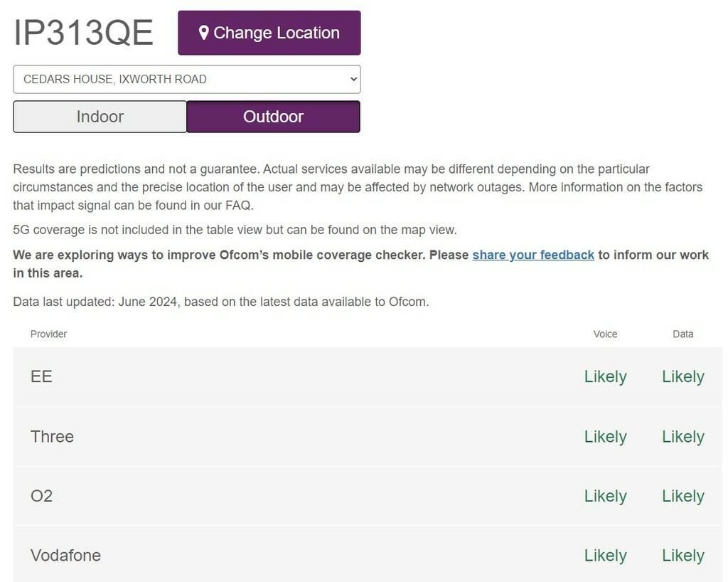Image resolution: width=728 pixels, height=582 pixels.
Task: Click O2's Voice Likely status
Action: 605,495
